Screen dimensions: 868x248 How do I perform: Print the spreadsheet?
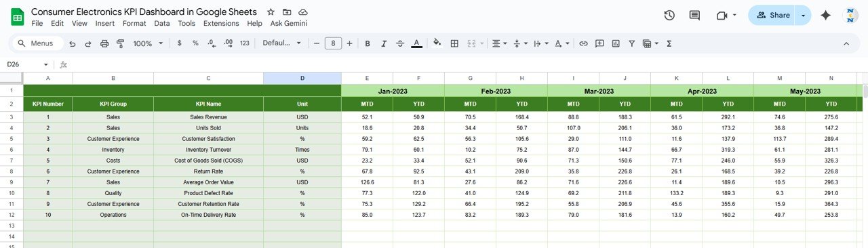104,43
